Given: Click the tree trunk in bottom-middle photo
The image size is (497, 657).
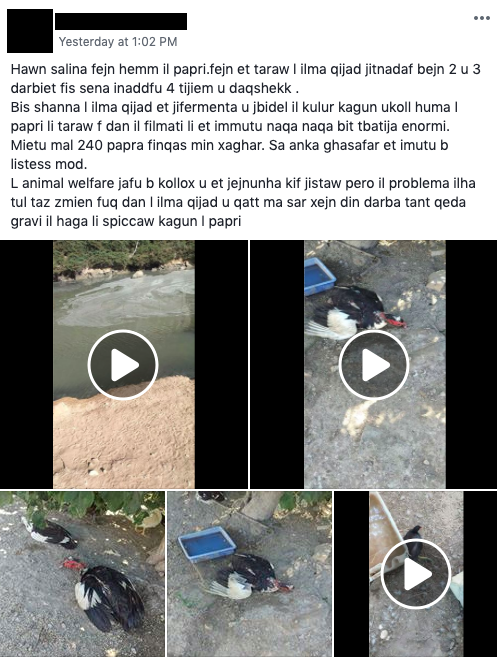Looking at the screenshot, I should [264, 506].
